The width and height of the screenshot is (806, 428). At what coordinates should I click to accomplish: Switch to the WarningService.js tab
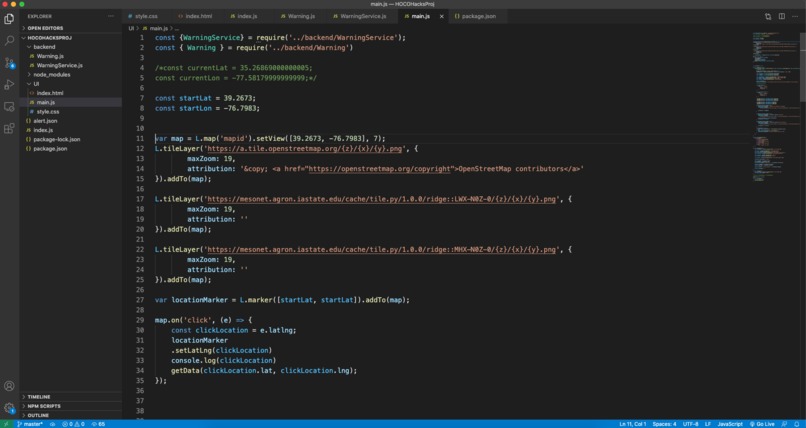click(359, 16)
